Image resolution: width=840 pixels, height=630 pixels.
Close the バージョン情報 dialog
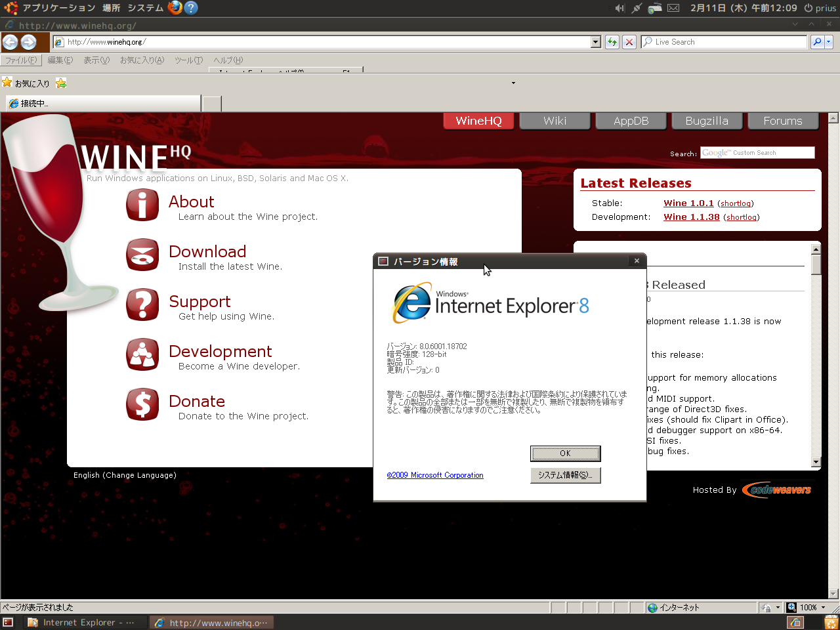click(x=637, y=261)
